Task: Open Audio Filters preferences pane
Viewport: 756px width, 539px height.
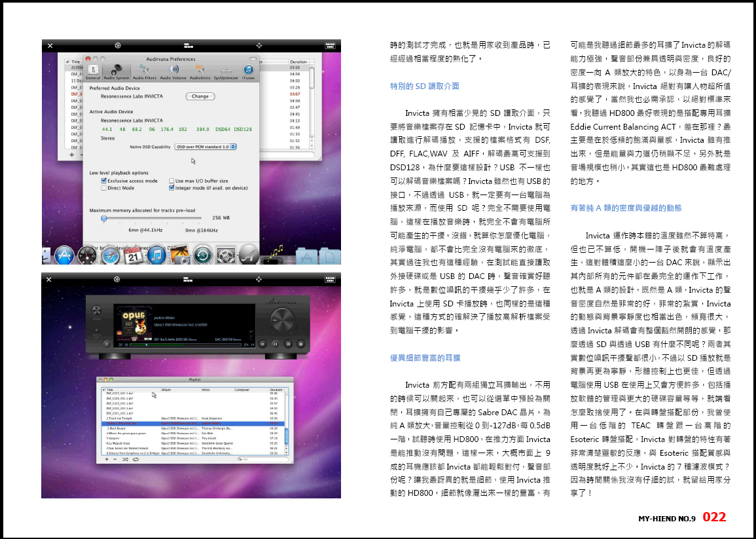Action: tap(145, 71)
